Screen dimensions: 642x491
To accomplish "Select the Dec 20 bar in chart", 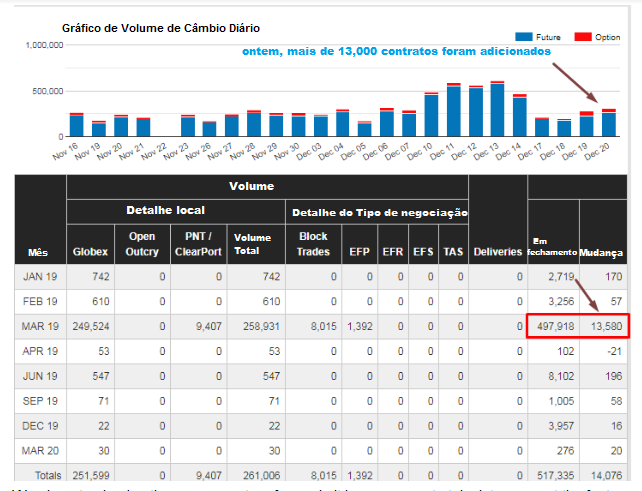I will (608, 123).
